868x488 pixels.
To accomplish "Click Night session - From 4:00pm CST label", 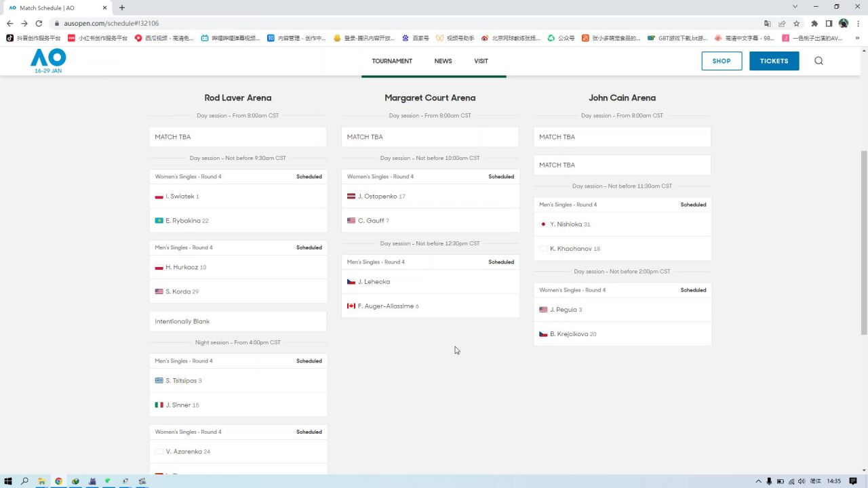I will click(238, 343).
